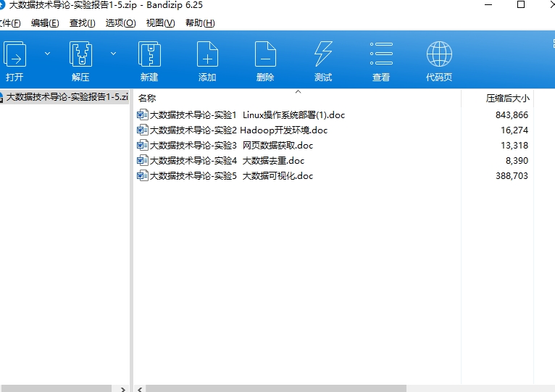The image size is (555, 392).
Task: Select 实验4 大数据去重.doc file name
Action: click(x=227, y=160)
